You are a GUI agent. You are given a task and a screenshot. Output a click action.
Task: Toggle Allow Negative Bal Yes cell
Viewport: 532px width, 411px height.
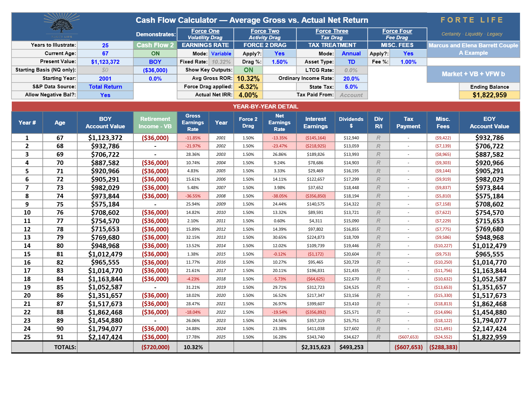[x=105, y=95]
